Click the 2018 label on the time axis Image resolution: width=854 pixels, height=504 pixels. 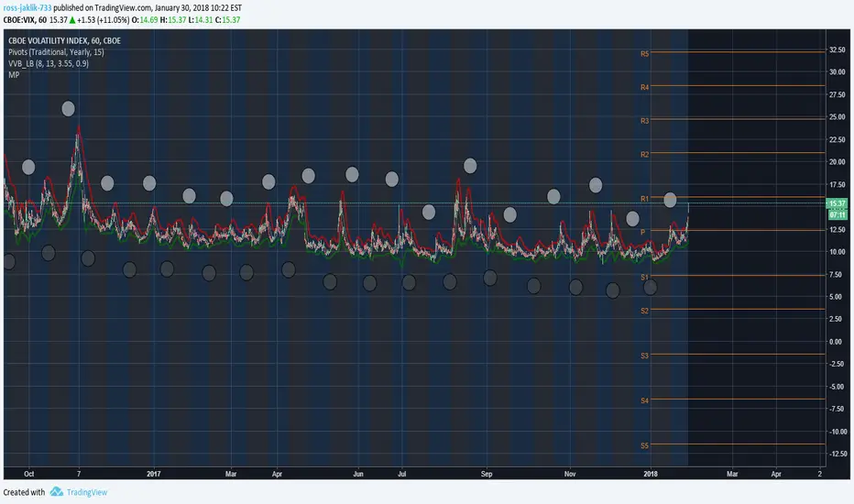pyautogui.click(x=651, y=474)
